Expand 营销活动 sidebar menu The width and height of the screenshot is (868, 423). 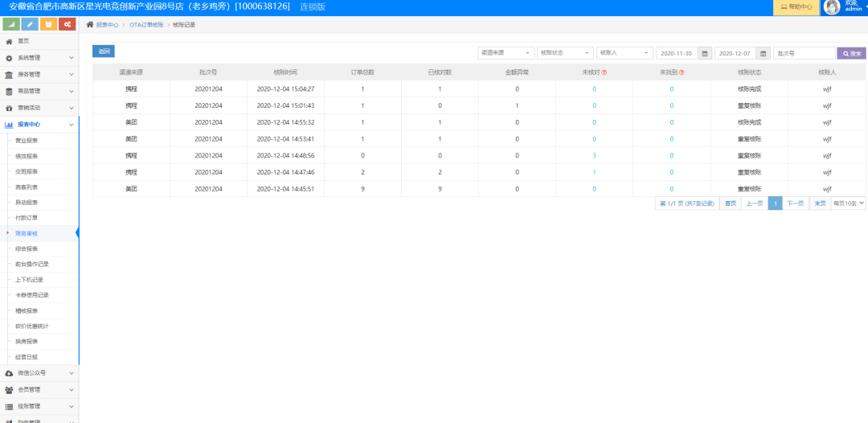click(40, 108)
